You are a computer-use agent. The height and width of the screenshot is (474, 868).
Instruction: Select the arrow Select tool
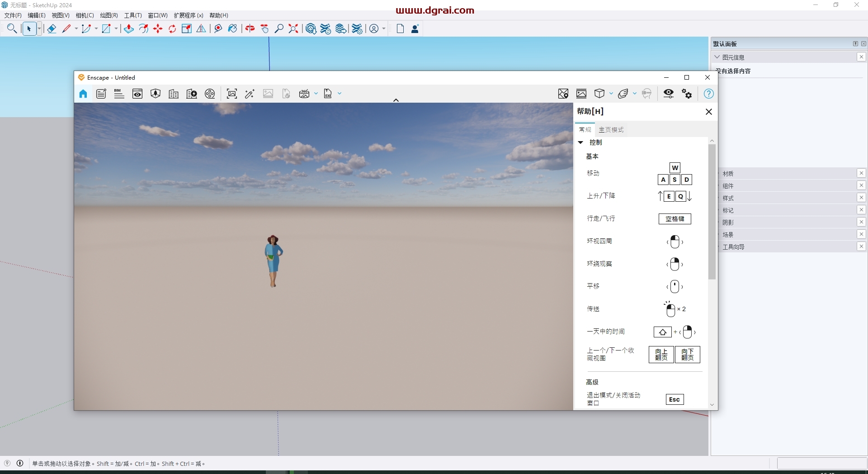[29, 29]
